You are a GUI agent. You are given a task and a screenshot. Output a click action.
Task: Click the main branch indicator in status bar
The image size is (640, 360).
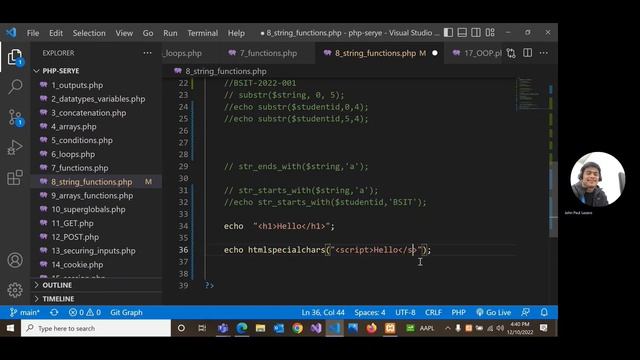click(24, 312)
